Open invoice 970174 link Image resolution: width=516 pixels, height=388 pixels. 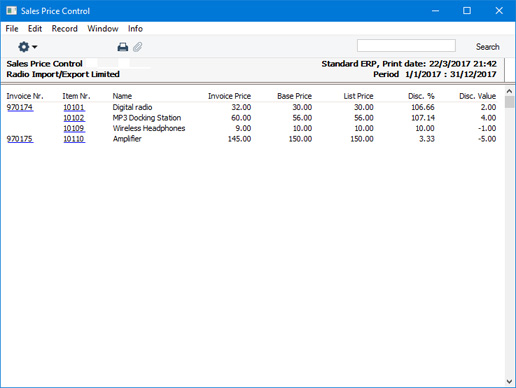[x=20, y=107]
